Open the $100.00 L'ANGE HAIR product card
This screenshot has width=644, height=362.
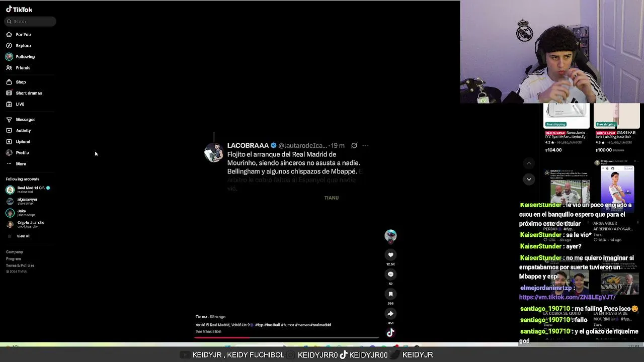point(617,128)
